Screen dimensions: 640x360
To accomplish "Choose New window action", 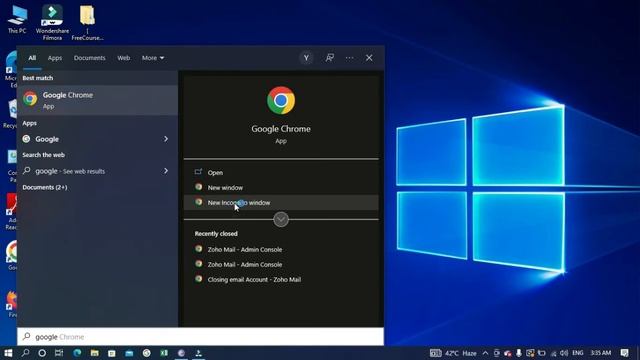I will [x=281, y=187].
